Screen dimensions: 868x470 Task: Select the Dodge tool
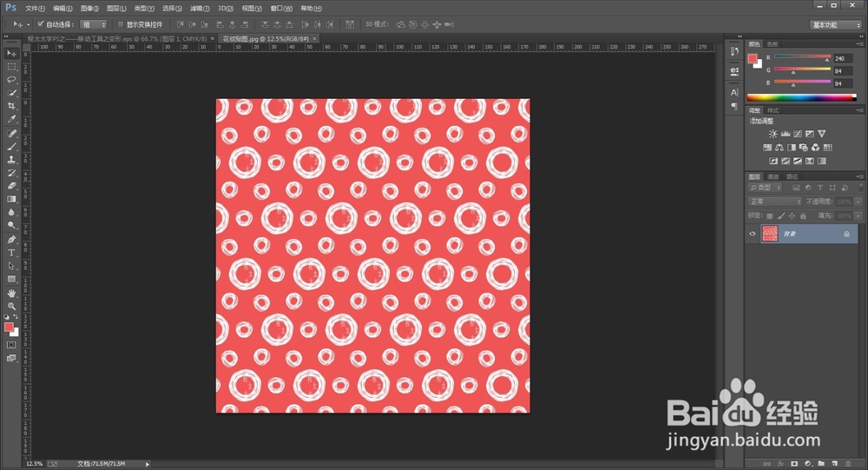[x=11, y=226]
